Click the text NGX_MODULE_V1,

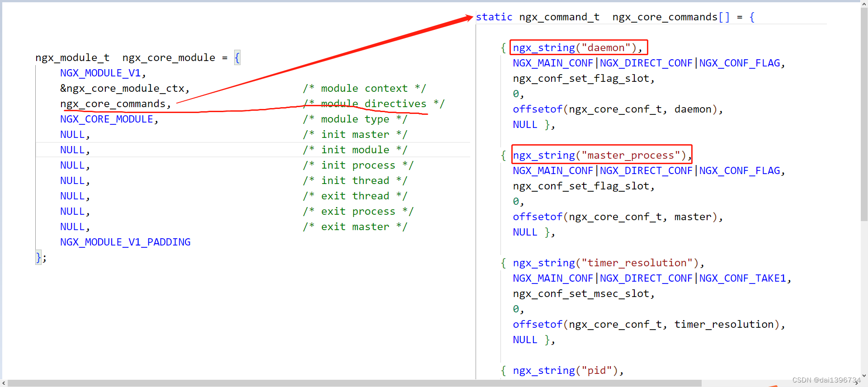pos(103,73)
